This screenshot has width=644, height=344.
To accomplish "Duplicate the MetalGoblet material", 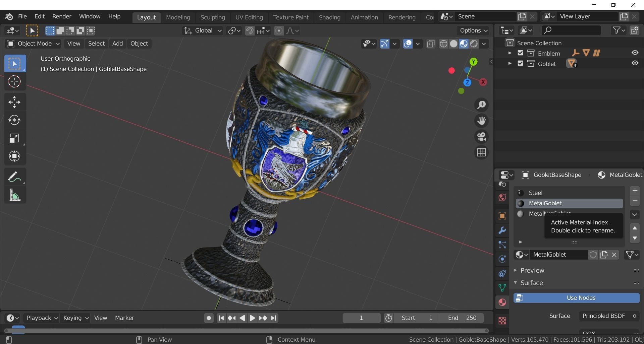I will [604, 255].
